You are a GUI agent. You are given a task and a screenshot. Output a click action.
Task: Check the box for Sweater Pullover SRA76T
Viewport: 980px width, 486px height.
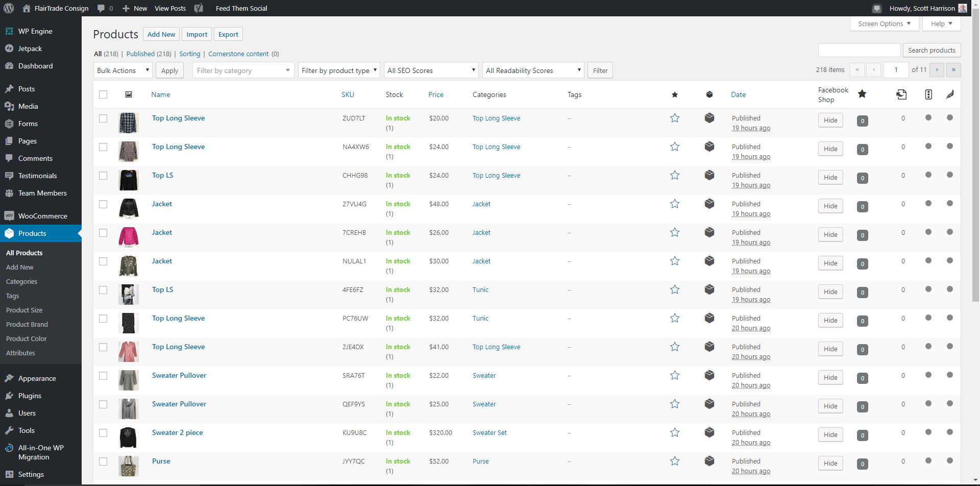[x=103, y=376]
